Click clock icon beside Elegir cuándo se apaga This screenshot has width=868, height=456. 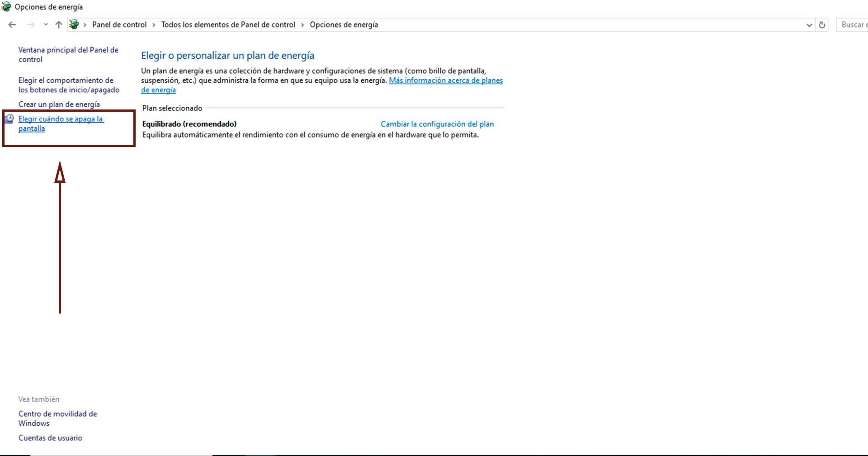click(x=9, y=119)
